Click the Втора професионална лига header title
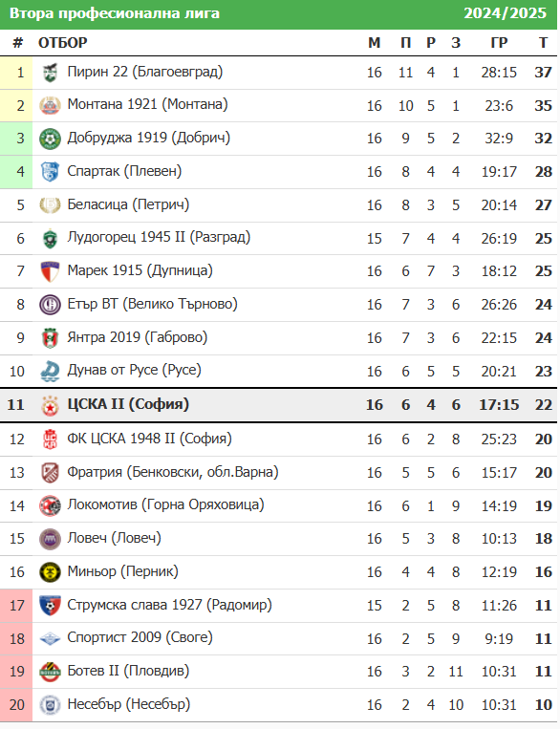560x729 pixels. click(x=115, y=13)
